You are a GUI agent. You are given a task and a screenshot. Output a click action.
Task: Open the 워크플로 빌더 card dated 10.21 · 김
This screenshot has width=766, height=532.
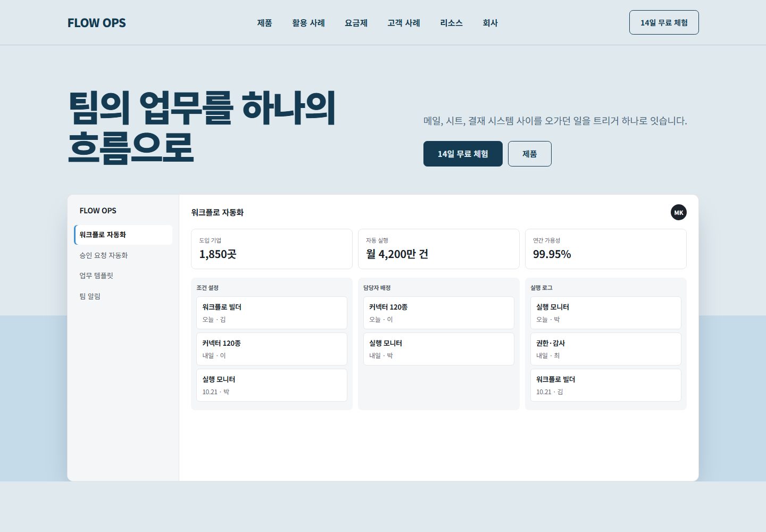click(x=606, y=385)
